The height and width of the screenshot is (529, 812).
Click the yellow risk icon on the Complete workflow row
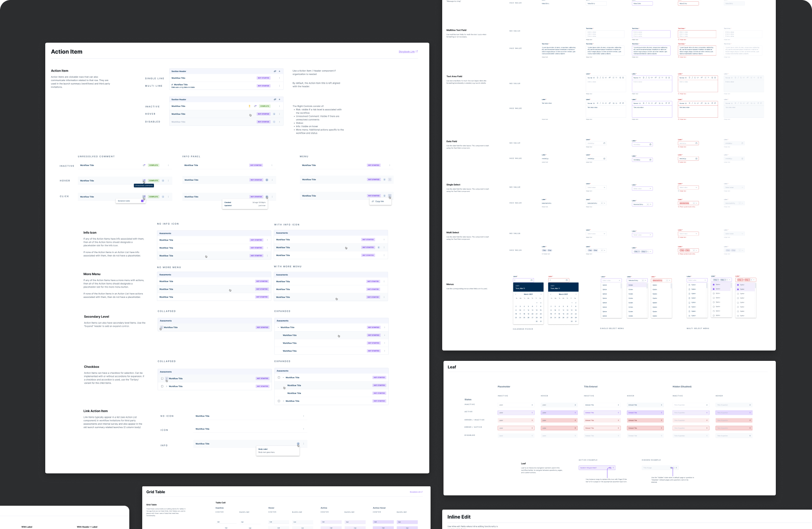coord(250,106)
